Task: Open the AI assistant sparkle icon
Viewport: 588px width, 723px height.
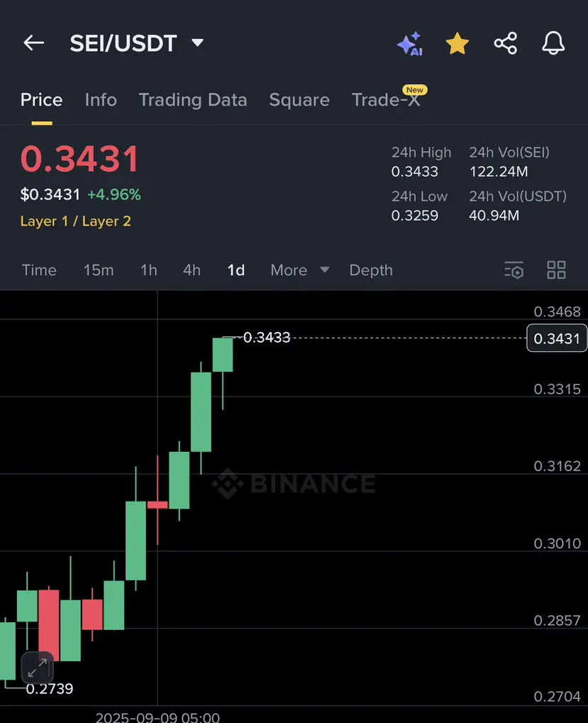Action: (x=410, y=44)
